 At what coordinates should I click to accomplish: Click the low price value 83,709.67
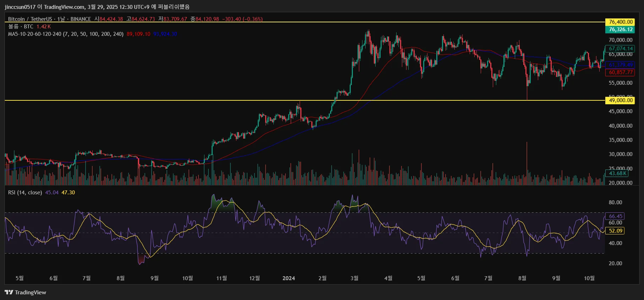click(x=175, y=19)
